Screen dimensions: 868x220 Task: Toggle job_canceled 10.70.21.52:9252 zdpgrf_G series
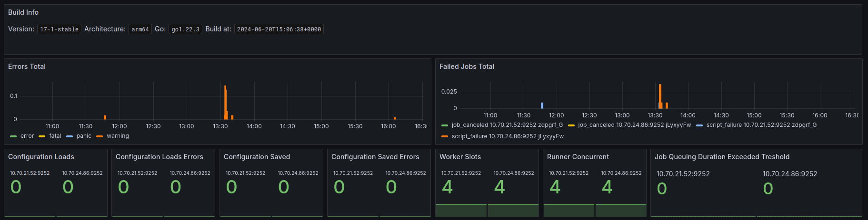pyautogui.click(x=507, y=125)
